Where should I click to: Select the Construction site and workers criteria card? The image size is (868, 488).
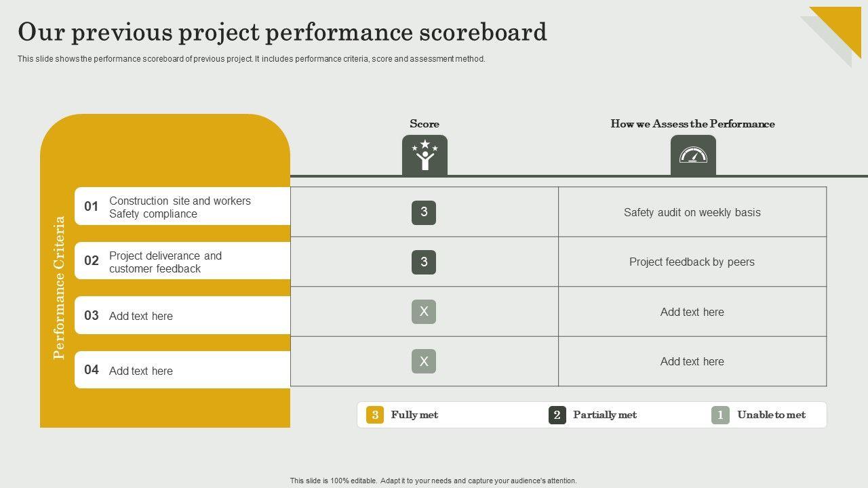[182, 207]
